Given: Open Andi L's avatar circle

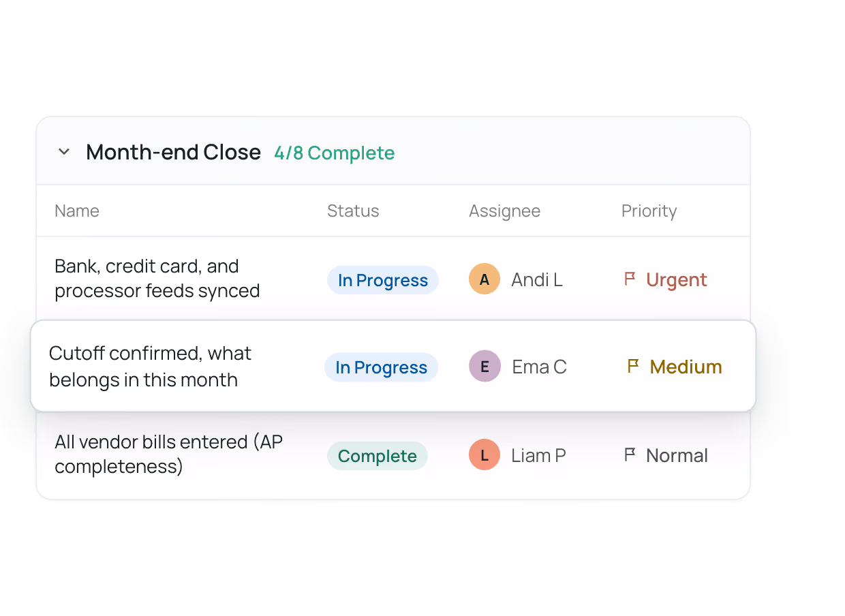Looking at the screenshot, I should (x=485, y=279).
